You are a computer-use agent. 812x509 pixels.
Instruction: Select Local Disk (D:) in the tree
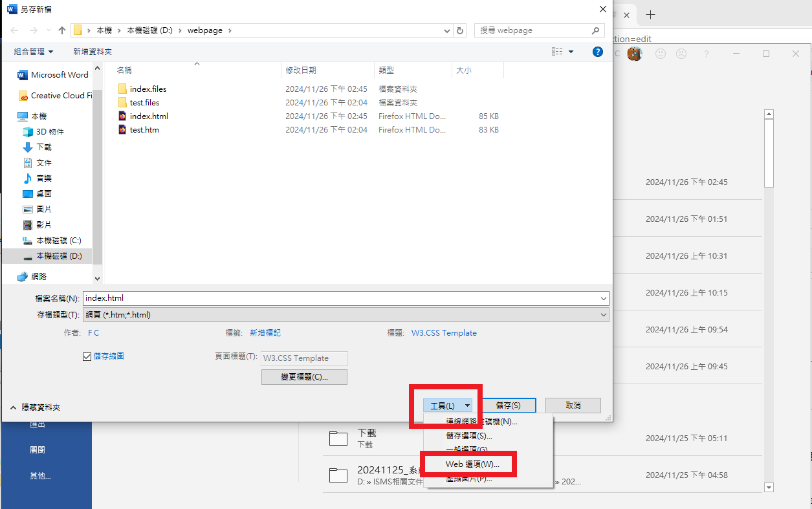(58, 256)
